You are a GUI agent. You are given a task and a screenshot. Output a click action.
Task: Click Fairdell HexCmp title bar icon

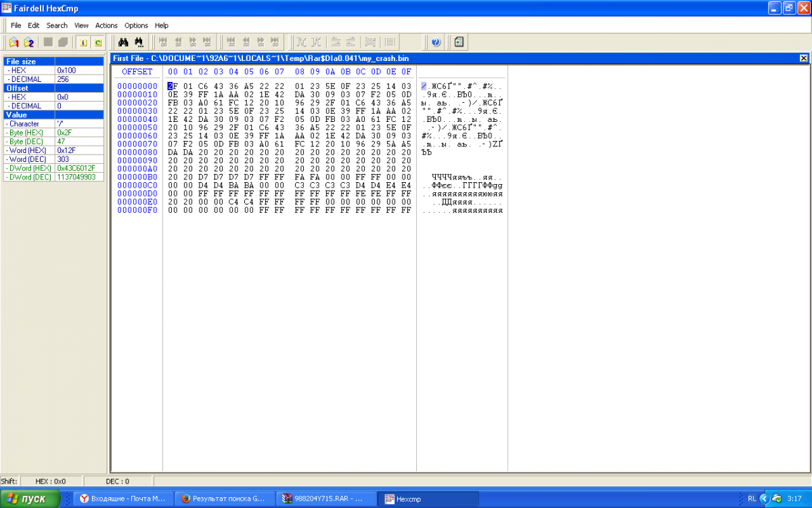tap(8, 8)
